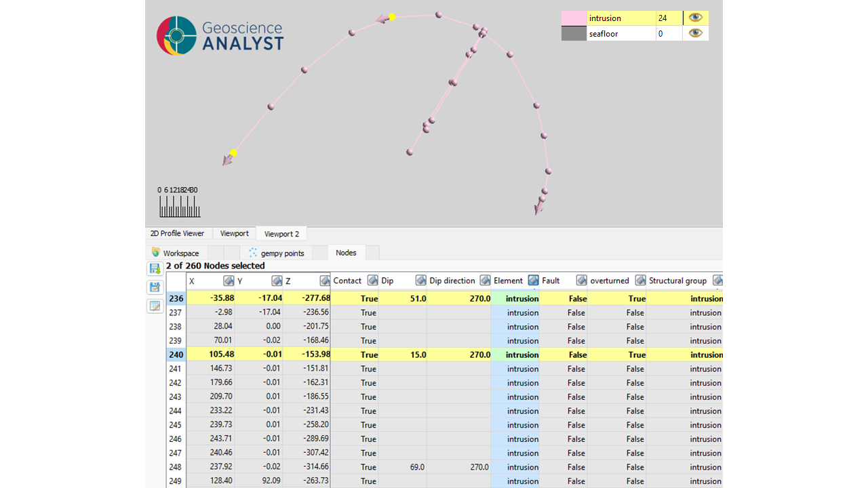Click the Workspace tab icon
The height and width of the screenshot is (488, 868).
click(x=156, y=252)
